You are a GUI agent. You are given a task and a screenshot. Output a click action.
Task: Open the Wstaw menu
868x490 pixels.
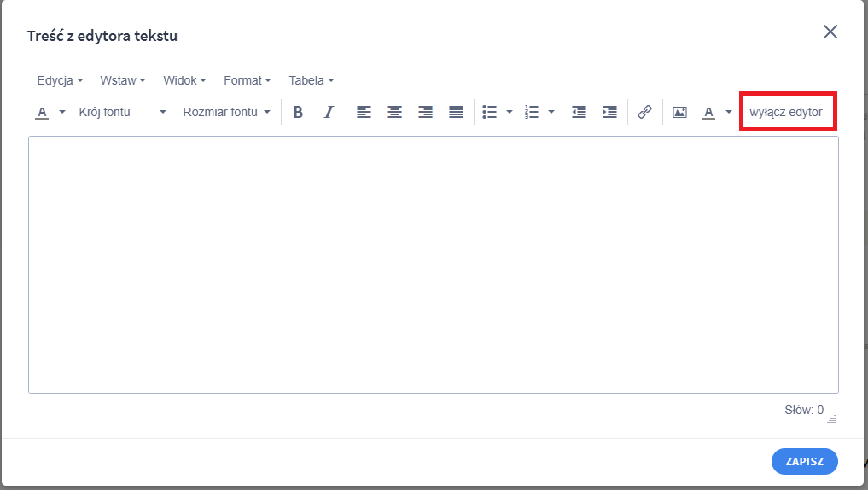coord(122,80)
